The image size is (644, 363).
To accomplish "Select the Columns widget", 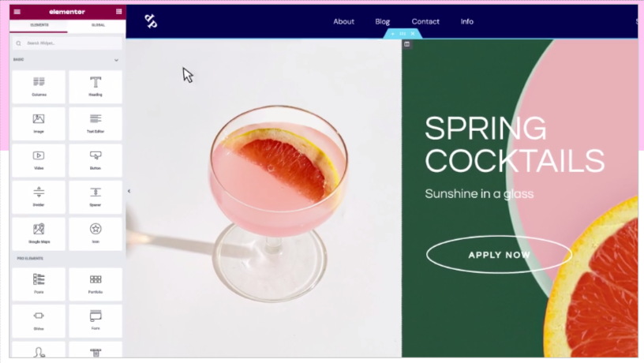I will pyautogui.click(x=39, y=87).
